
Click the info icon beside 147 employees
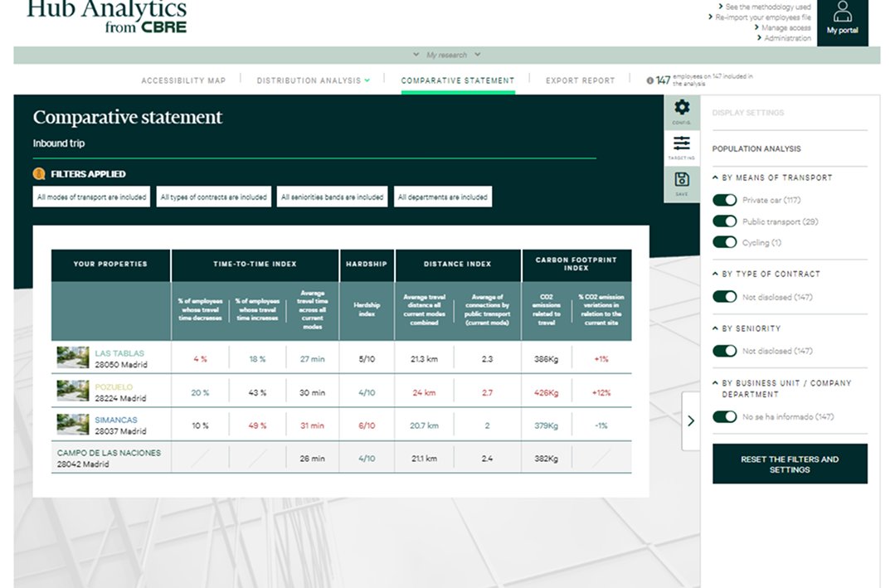pyautogui.click(x=649, y=80)
